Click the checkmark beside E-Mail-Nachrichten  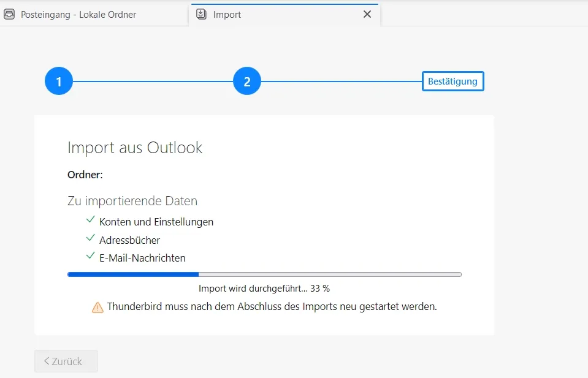(90, 255)
